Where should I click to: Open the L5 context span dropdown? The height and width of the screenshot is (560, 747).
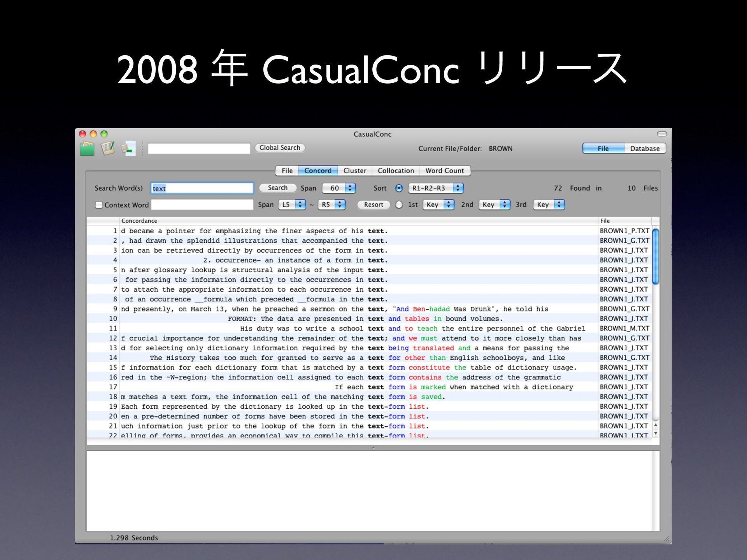click(292, 205)
